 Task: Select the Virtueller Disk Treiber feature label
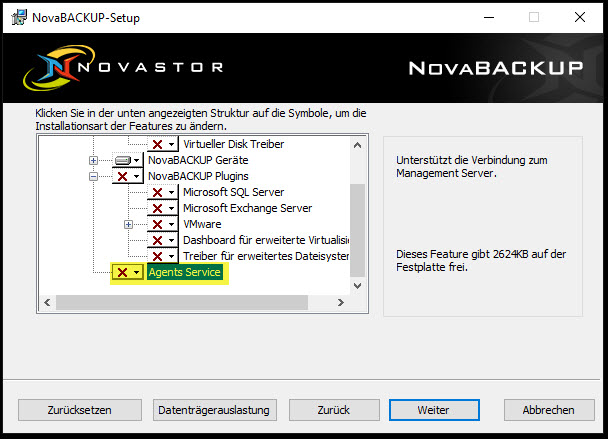click(x=233, y=144)
